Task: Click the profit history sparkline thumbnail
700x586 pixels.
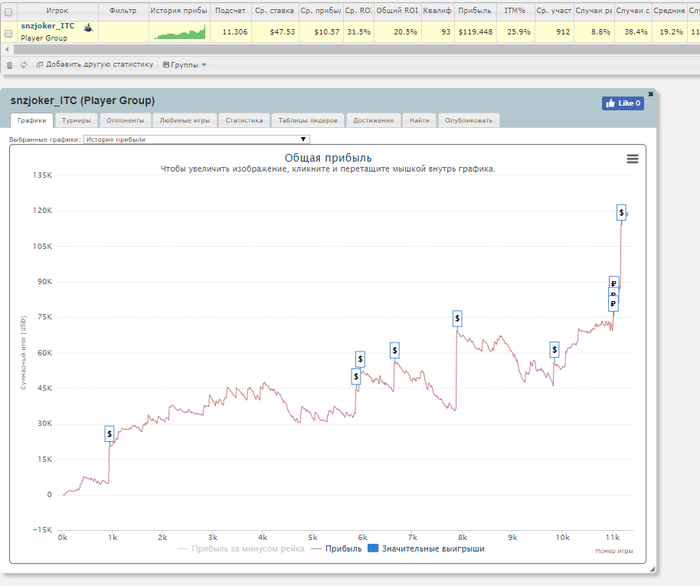Action: [179, 32]
